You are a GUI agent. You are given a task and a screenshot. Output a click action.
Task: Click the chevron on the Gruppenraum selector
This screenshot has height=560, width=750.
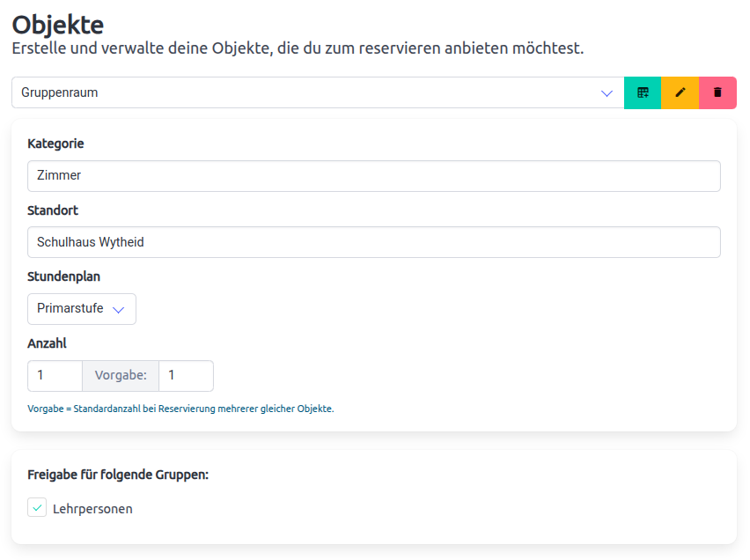[x=607, y=92]
